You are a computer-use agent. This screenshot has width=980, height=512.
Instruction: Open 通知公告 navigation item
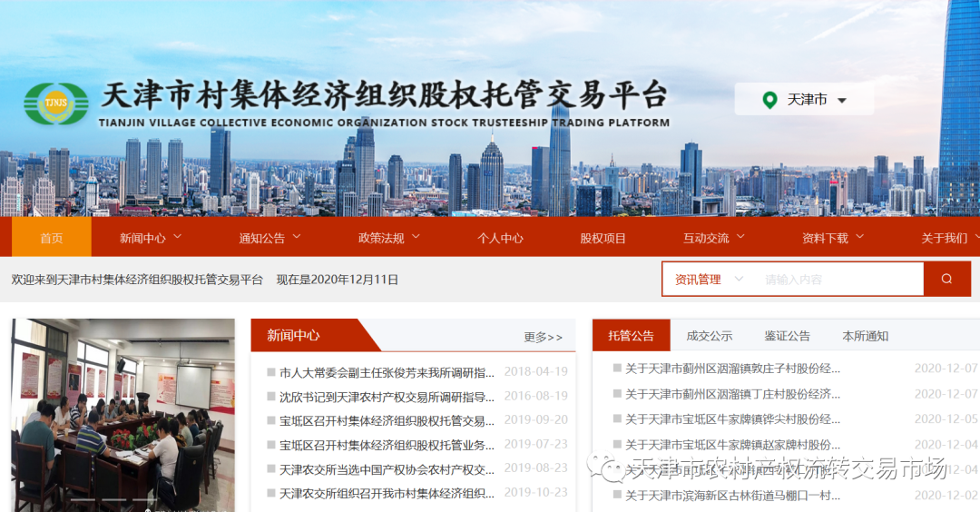pyautogui.click(x=262, y=238)
